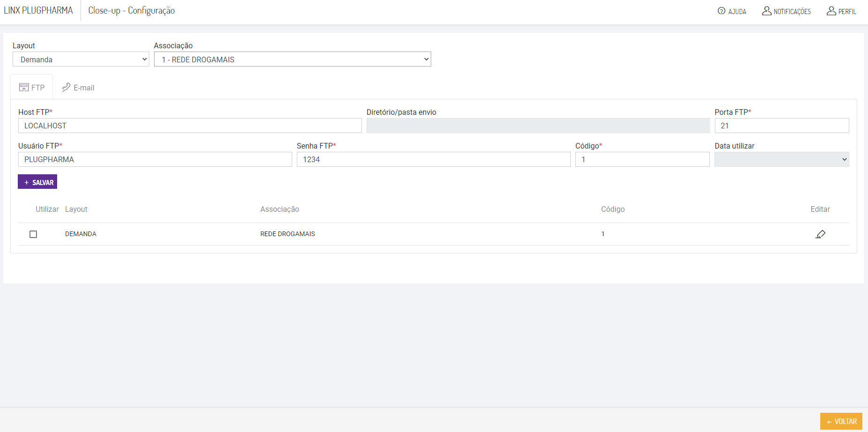This screenshot has width=868, height=432.
Task: Click the FTP tab icon
Action: [x=24, y=88]
